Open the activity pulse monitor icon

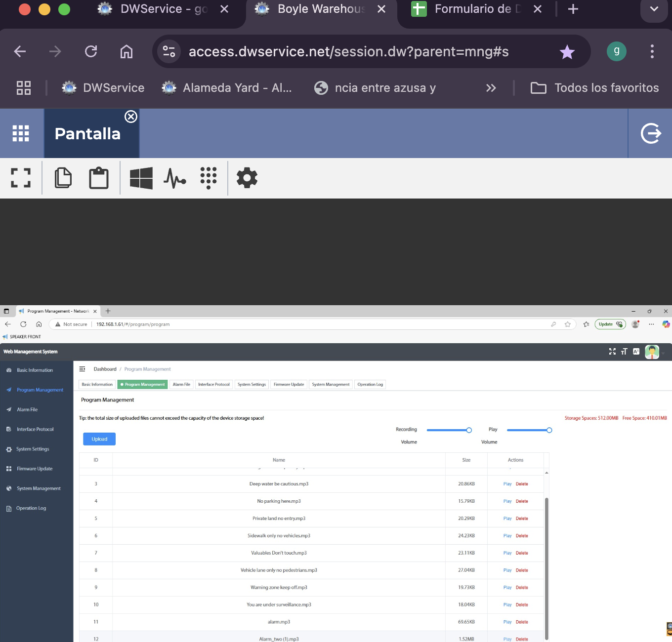click(x=175, y=178)
